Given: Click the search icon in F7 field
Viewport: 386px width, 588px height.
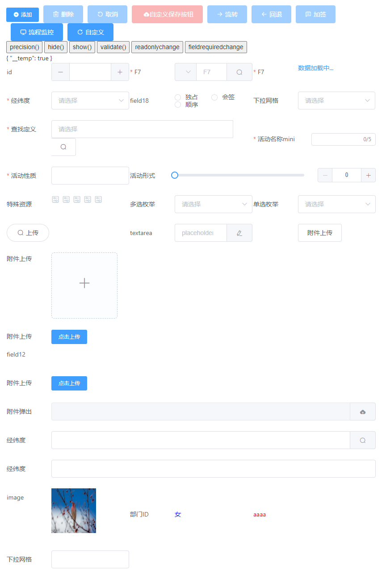Looking at the screenshot, I should [x=239, y=72].
